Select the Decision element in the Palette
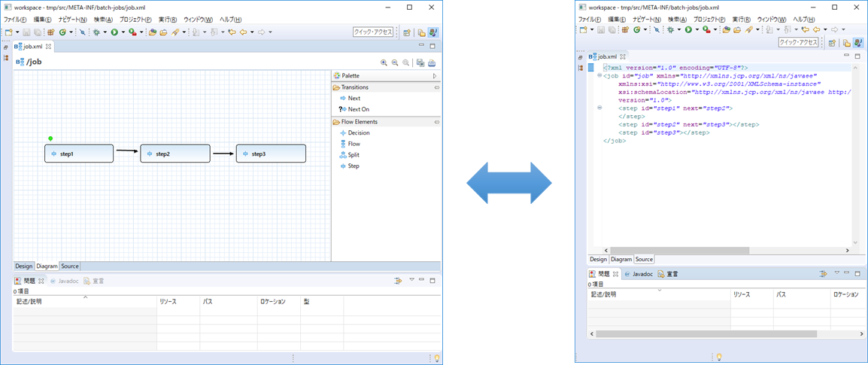This screenshot has width=868, height=365. 358,132
